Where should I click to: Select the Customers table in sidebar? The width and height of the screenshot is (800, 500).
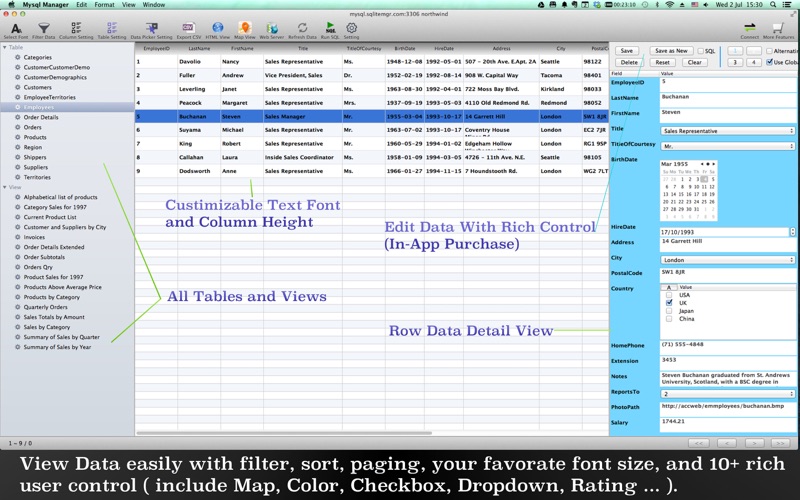pyautogui.click(x=37, y=87)
